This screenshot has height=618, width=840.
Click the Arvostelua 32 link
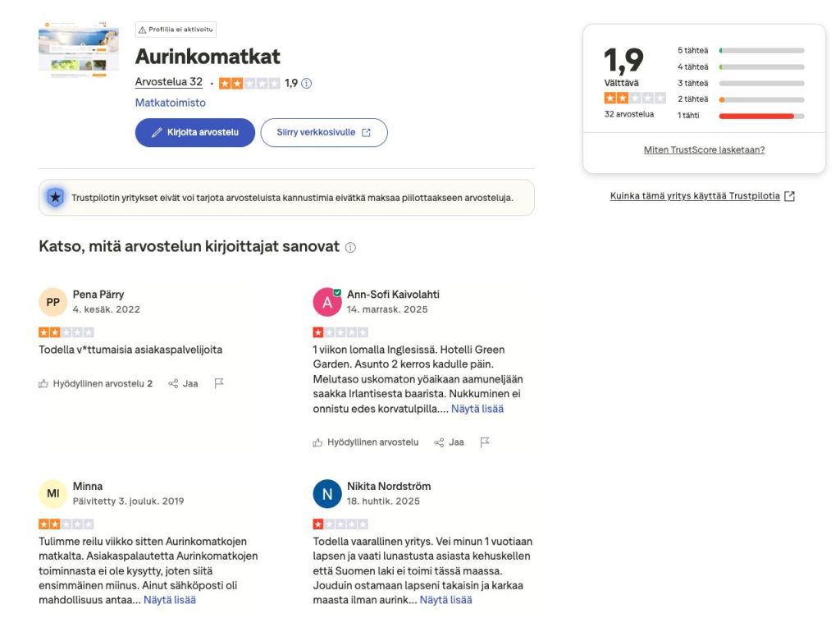point(168,81)
